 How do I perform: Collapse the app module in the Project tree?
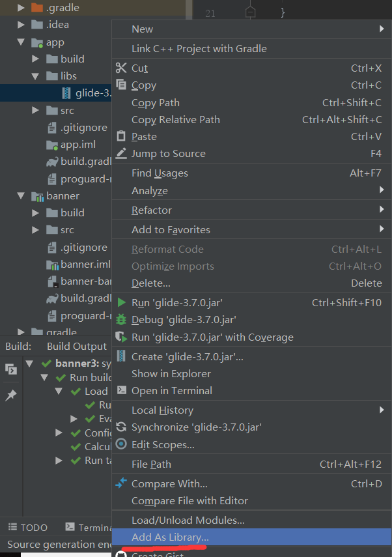coord(21,41)
